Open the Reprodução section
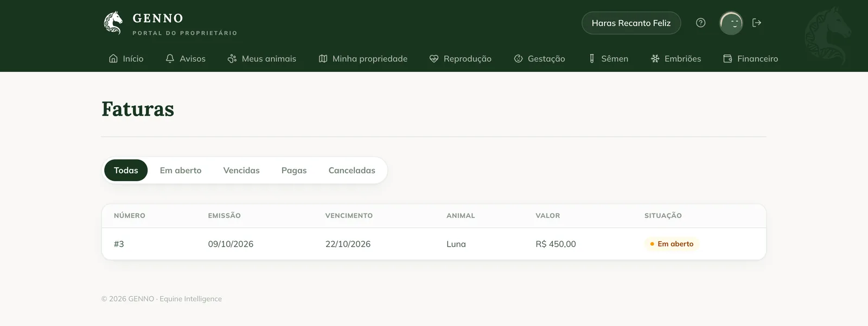Viewport: 868px width, 326px height. click(x=461, y=59)
